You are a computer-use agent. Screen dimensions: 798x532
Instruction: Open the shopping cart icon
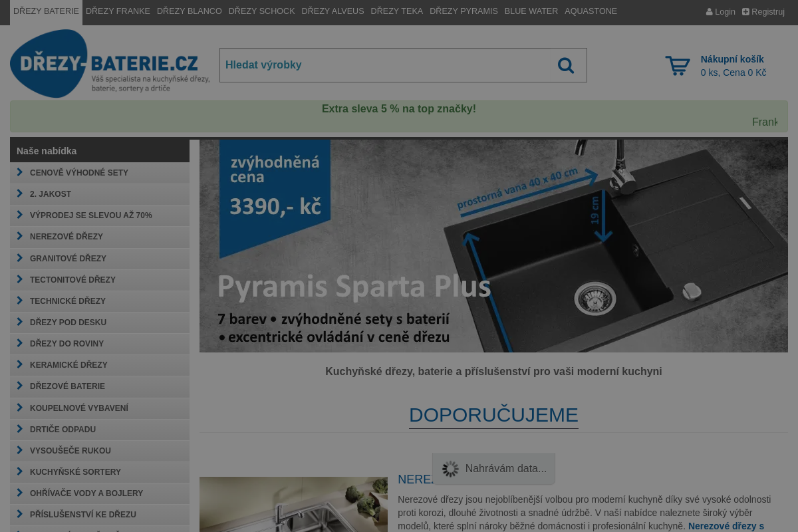(x=678, y=66)
